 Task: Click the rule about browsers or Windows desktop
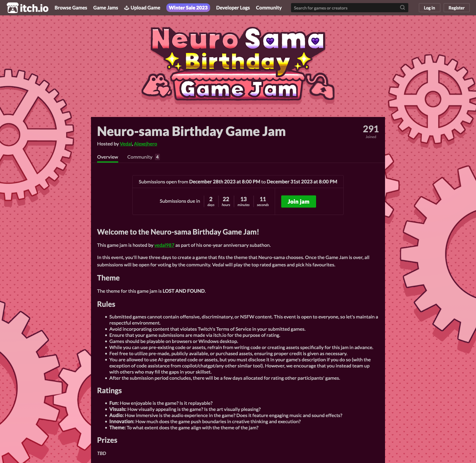174,341
